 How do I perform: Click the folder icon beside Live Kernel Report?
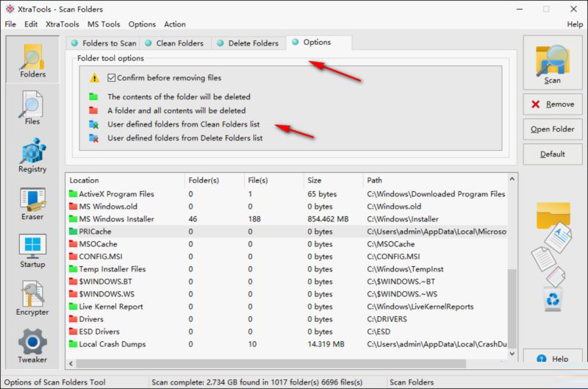tap(73, 307)
